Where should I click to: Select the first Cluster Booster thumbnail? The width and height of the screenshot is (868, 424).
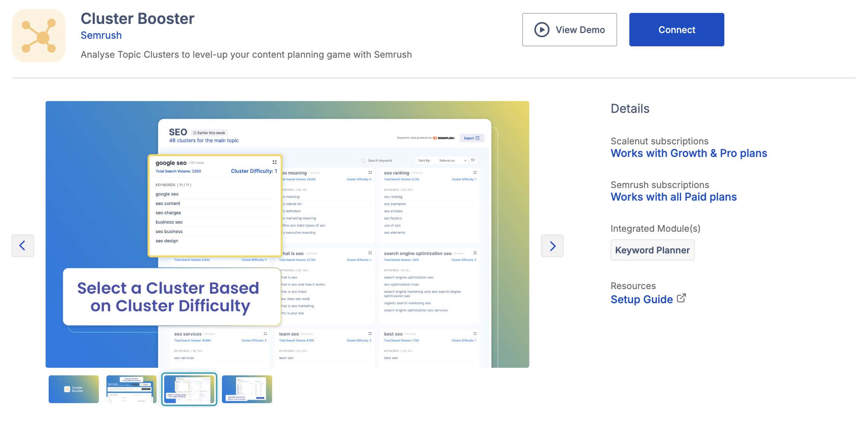click(74, 389)
